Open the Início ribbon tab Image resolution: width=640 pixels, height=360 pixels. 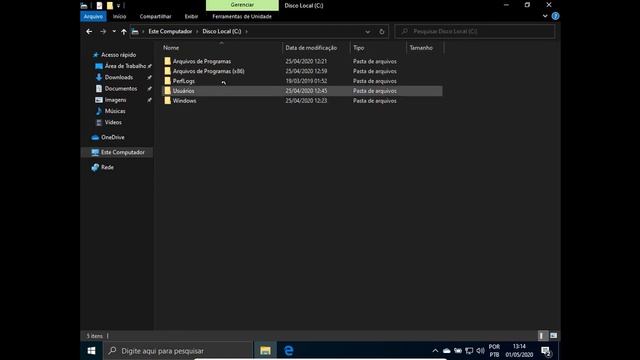click(x=120, y=16)
